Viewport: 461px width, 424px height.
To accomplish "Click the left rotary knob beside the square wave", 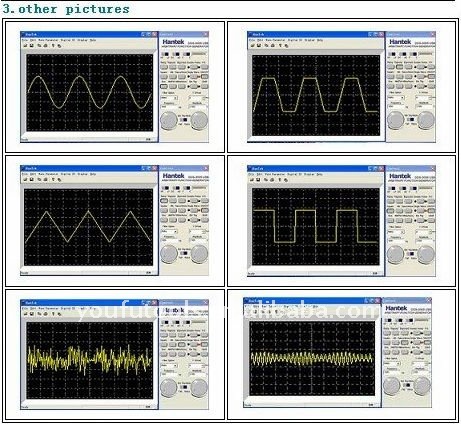I will pos(395,254).
